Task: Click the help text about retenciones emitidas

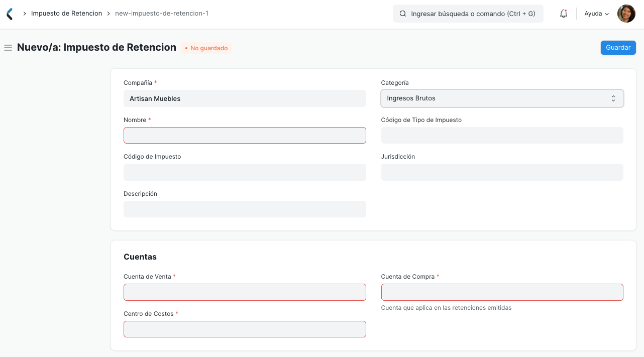Action: click(446, 308)
